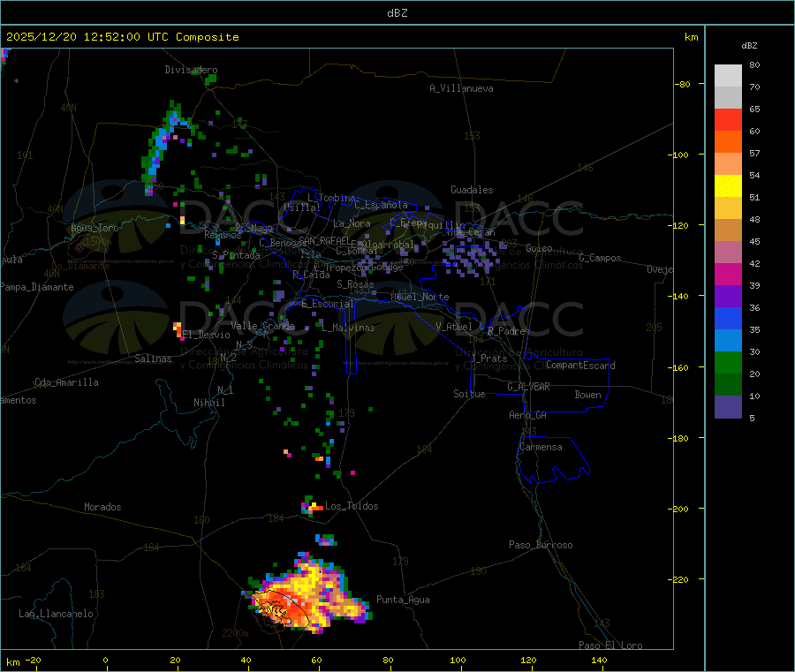The width and height of the screenshot is (795, 672).
Task: Click the Agua_Toro map label
Action: [x=95, y=228]
